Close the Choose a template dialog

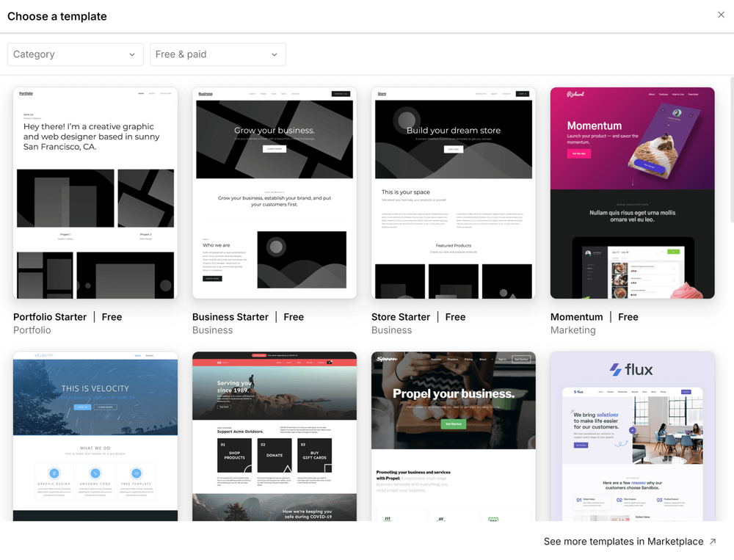(721, 15)
